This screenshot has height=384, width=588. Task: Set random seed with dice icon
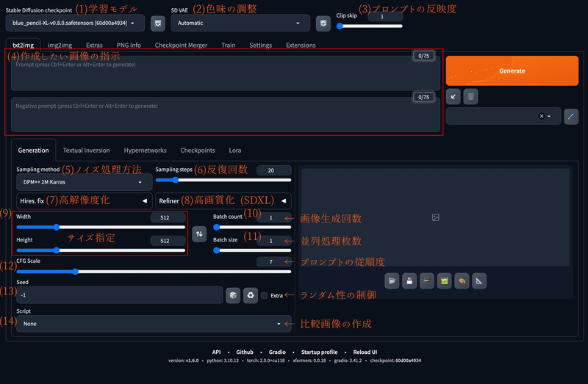[233, 295]
